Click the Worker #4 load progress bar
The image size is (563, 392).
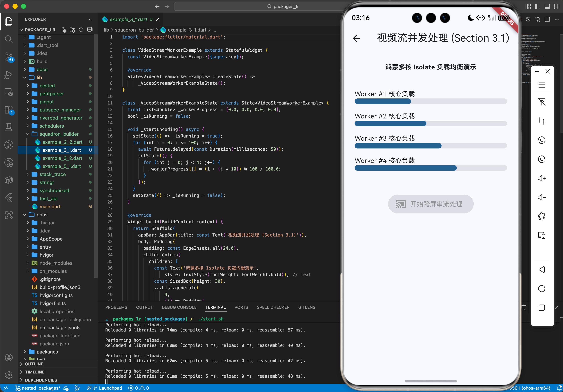click(x=431, y=168)
